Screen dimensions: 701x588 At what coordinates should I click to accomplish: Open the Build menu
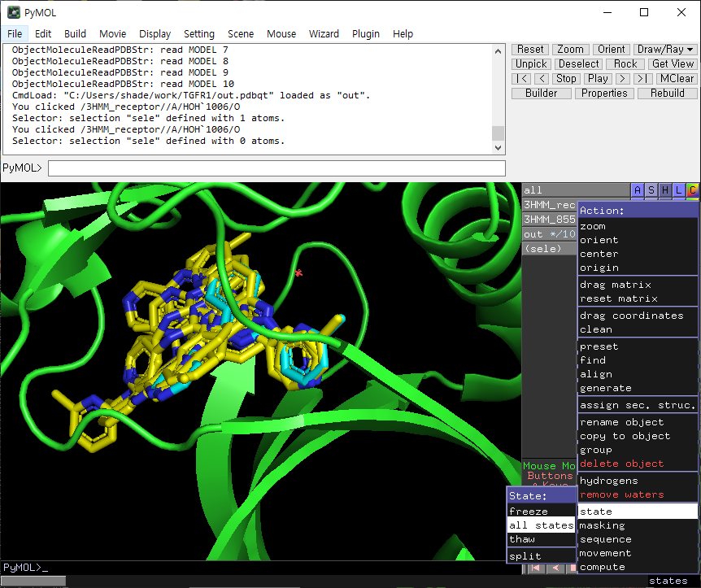[x=75, y=34]
